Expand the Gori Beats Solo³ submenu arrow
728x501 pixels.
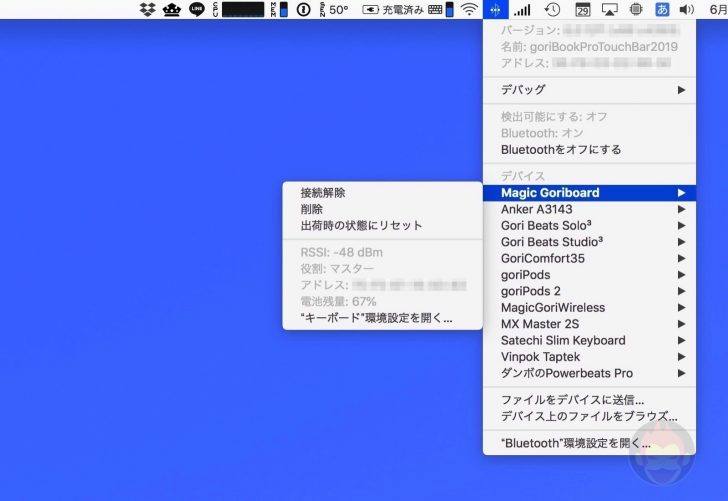(x=681, y=226)
